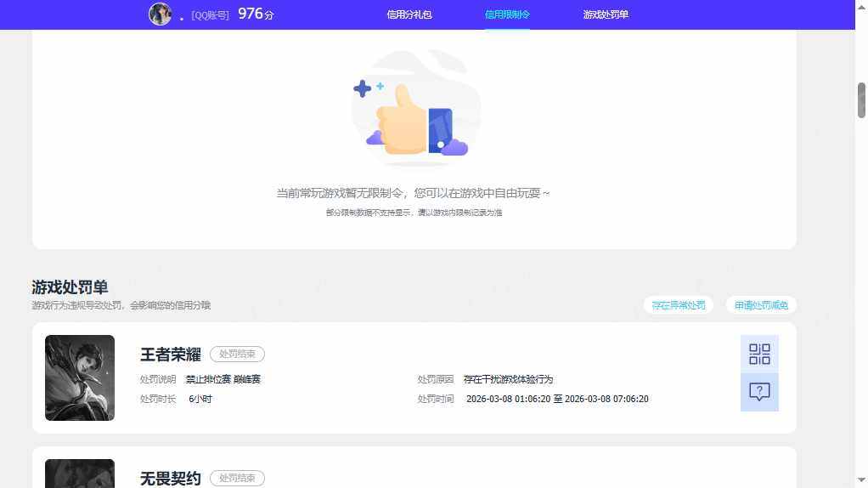Click the 王者荣耀 game thumbnail
This screenshot has height=488, width=868.
80,377
